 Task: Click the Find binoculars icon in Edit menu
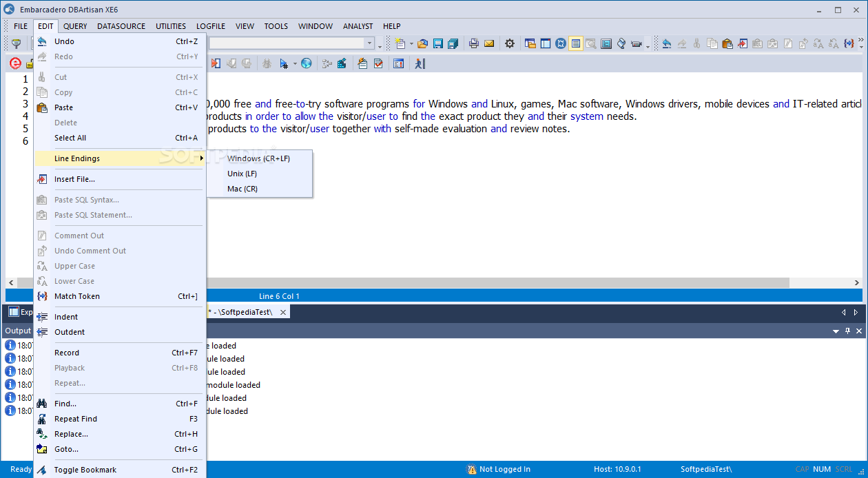[42, 404]
